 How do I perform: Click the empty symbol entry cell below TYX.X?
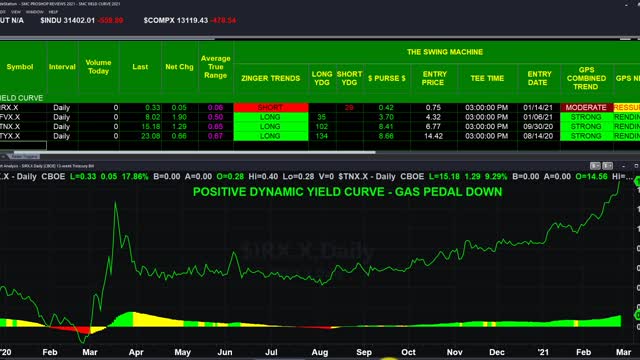(x=23, y=145)
